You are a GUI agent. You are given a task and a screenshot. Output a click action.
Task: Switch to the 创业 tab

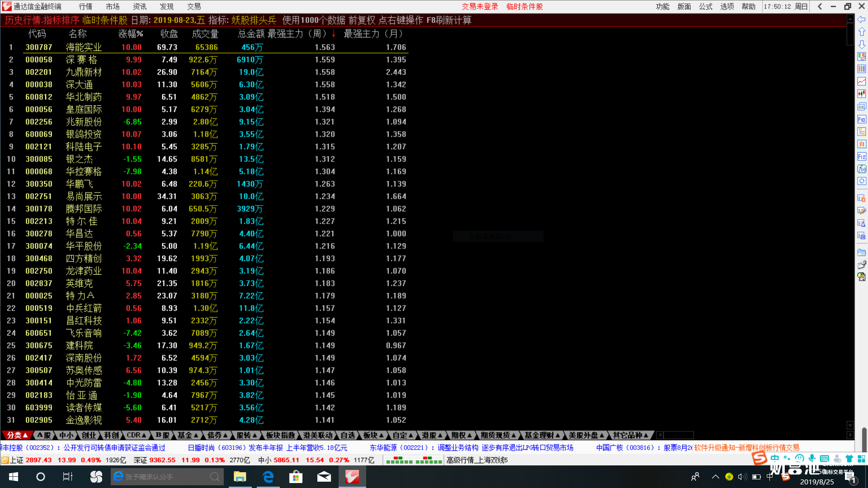tap(89, 435)
